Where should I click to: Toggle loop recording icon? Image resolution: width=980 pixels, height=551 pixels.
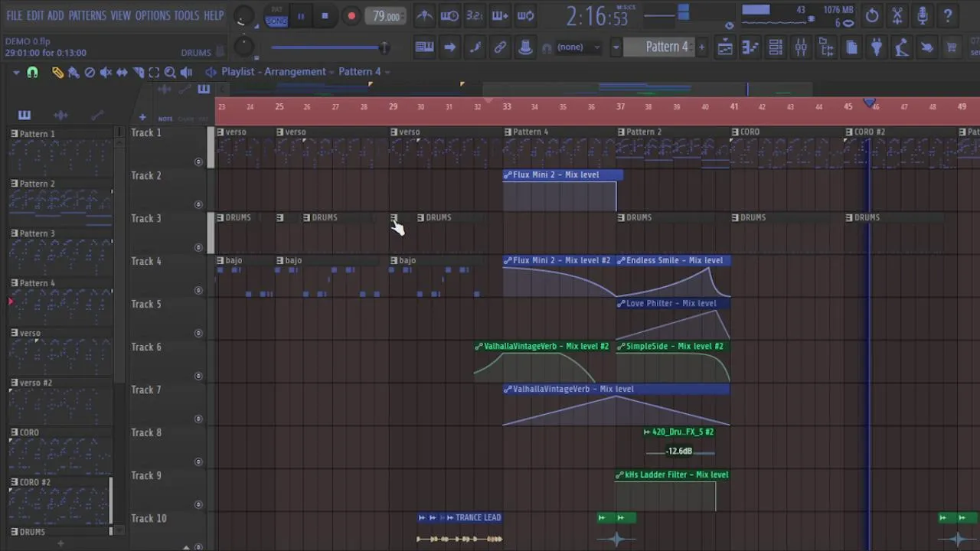525,15
